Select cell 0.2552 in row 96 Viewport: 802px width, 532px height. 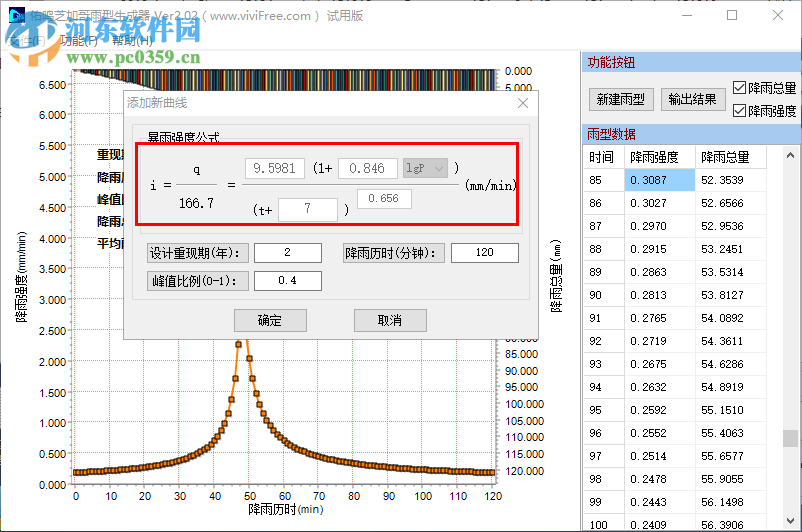point(659,433)
